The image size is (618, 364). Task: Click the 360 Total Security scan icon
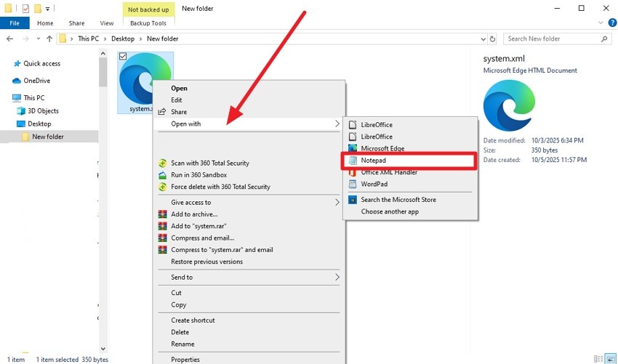pyautogui.click(x=162, y=163)
